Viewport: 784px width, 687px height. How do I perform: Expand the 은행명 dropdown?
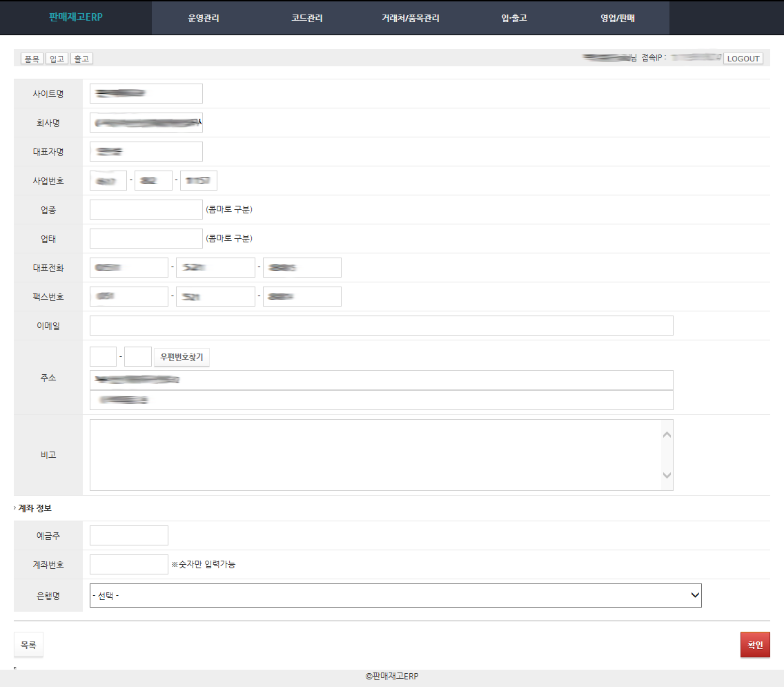click(395, 595)
